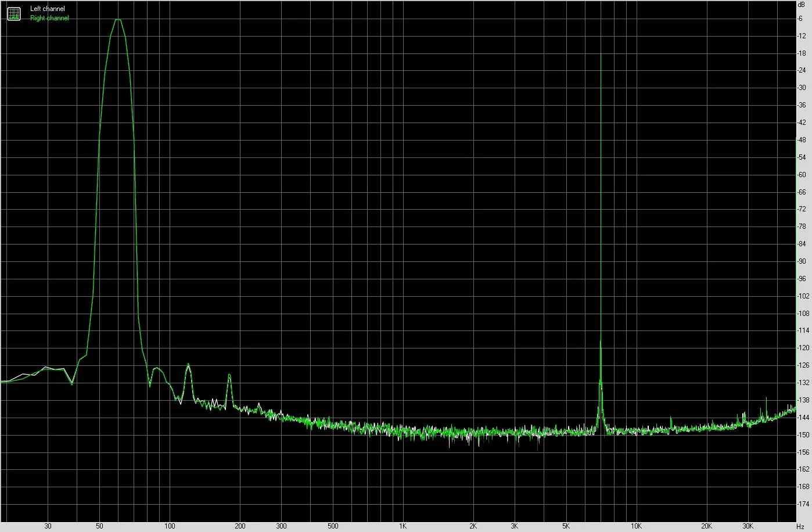Screen dimensions: 812x532
Task: Click the "30K" frequency axis label
Action: 748,526
